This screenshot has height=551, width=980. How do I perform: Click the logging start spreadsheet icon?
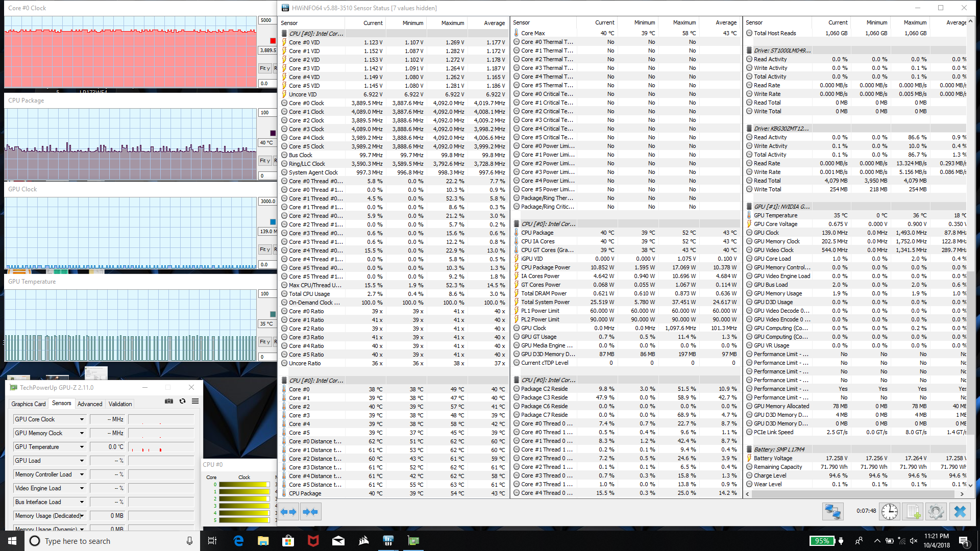(913, 511)
